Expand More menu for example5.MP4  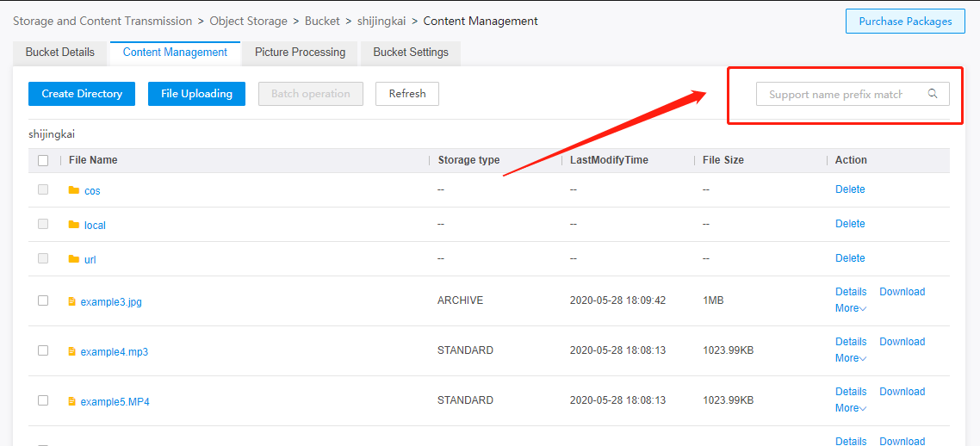pyautogui.click(x=851, y=408)
